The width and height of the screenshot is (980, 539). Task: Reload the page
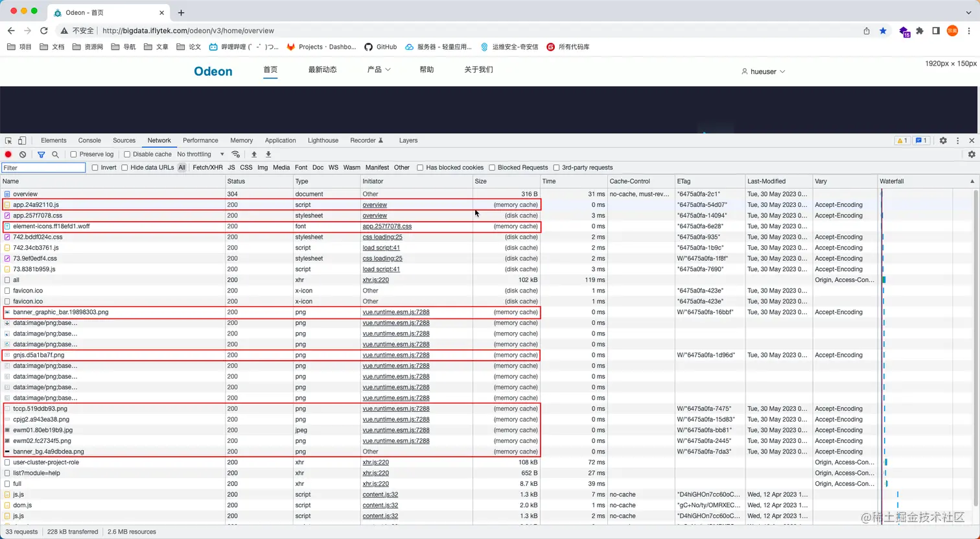click(44, 30)
